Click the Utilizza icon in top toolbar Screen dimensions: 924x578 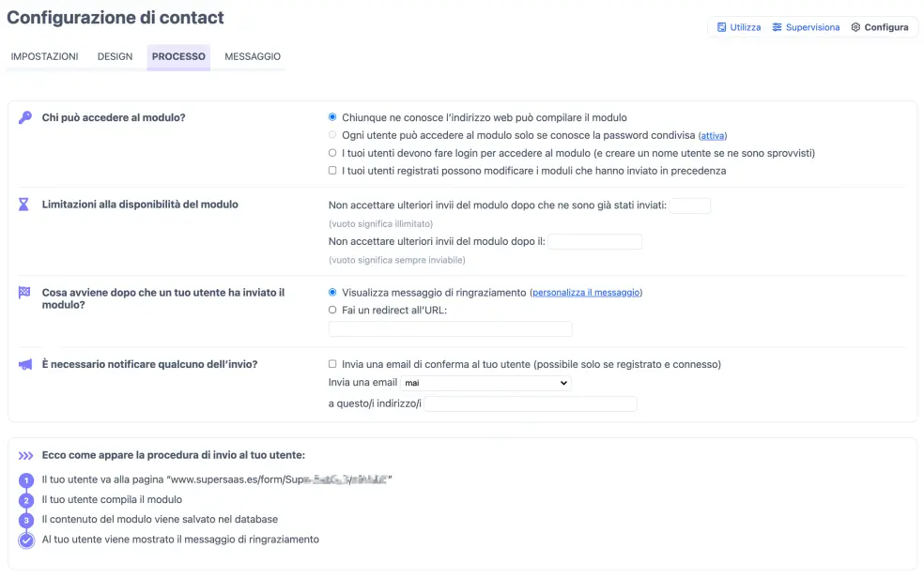[721, 27]
